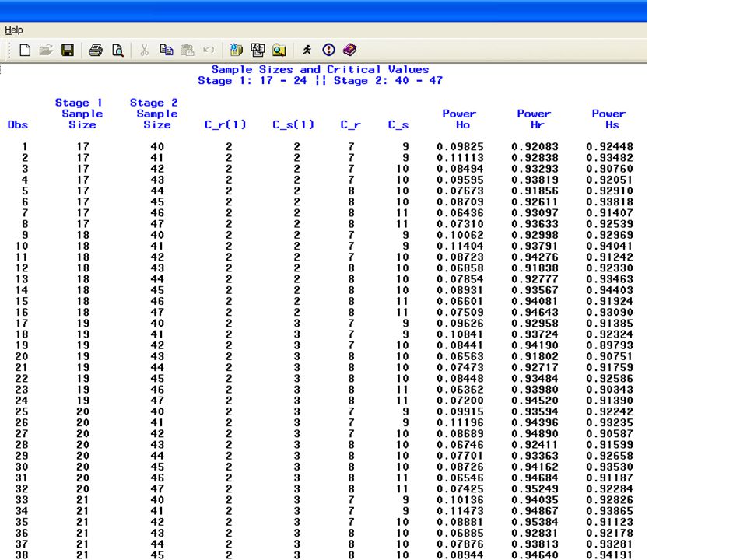
Task: Open Print Preview from the toolbar
Action: coord(117,50)
